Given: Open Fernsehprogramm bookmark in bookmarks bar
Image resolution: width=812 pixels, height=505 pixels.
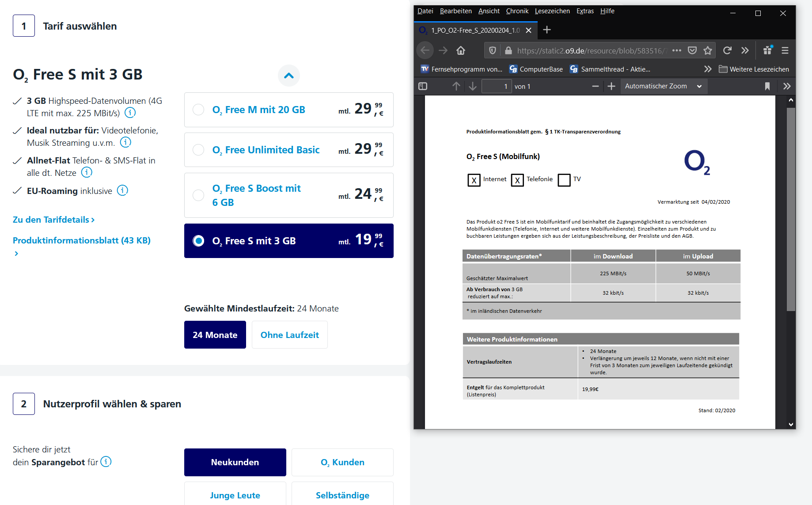Looking at the screenshot, I should pos(462,69).
